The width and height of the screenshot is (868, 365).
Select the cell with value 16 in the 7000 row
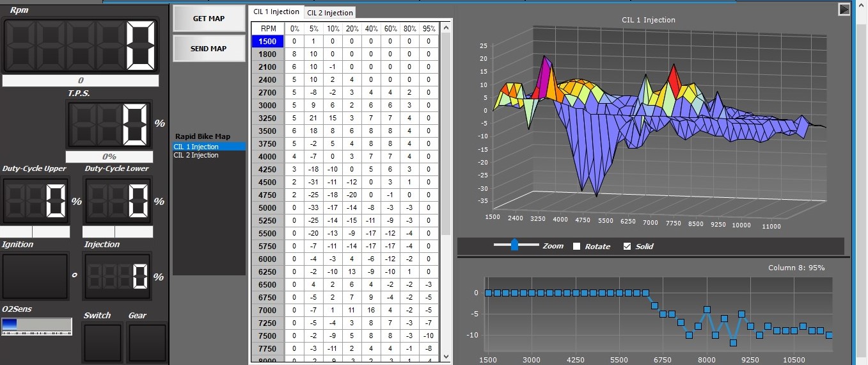pos(371,310)
